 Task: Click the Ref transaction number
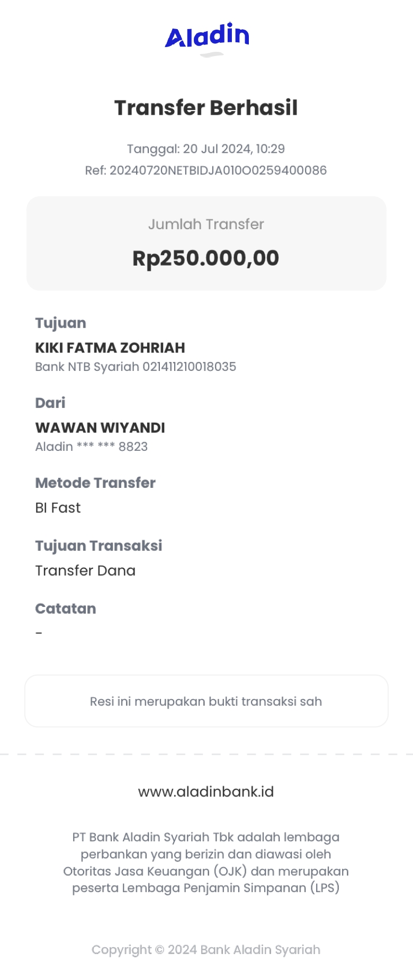click(206, 170)
